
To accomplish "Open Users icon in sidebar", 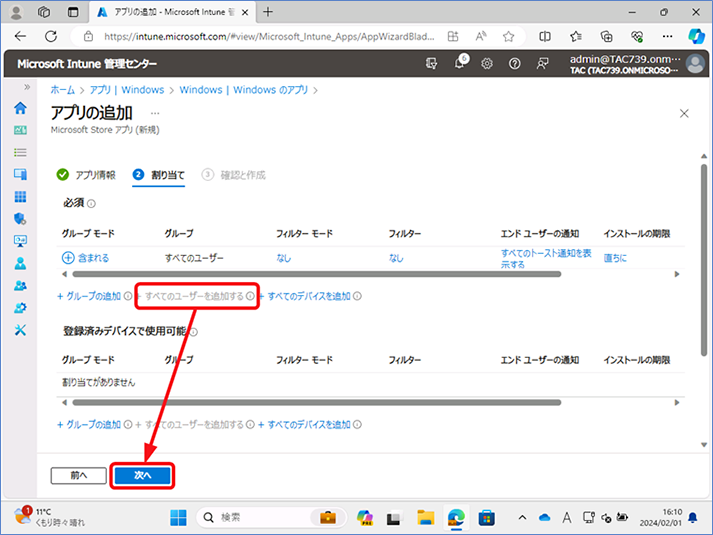I will [x=20, y=264].
